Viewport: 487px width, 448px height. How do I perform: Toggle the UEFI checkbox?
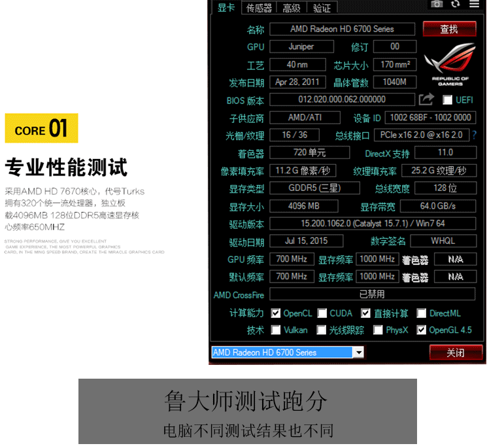point(447,100)
